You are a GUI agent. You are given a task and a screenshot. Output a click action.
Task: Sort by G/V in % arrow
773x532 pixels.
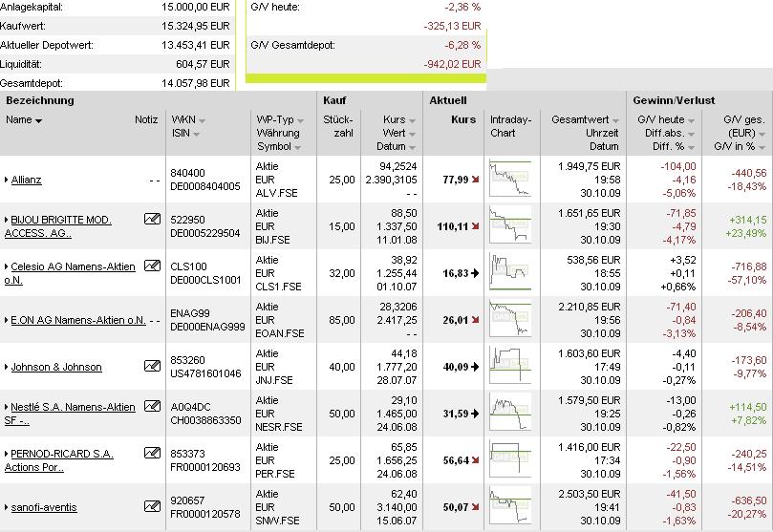pyautogui.click(x=762, y=148)
